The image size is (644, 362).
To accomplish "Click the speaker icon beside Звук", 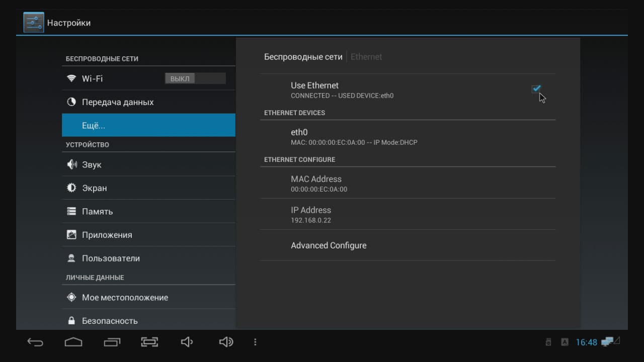I will [x=71, y=164].
